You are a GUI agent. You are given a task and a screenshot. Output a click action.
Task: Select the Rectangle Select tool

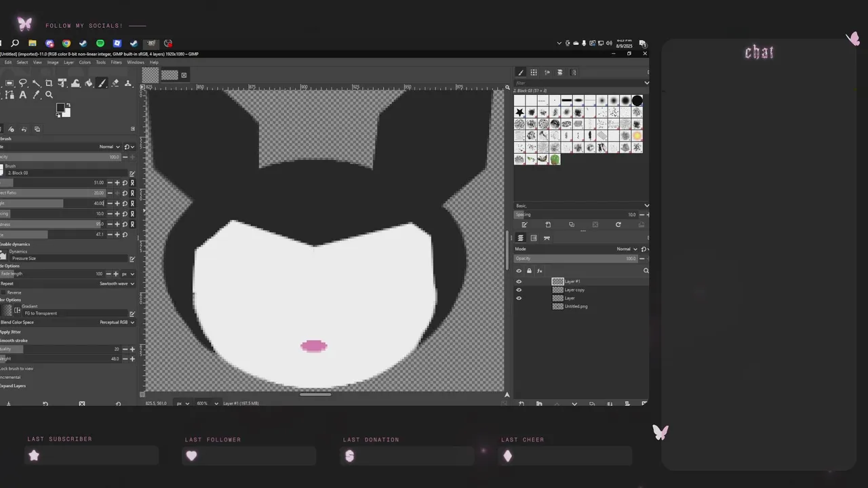(x=9, y=83)
